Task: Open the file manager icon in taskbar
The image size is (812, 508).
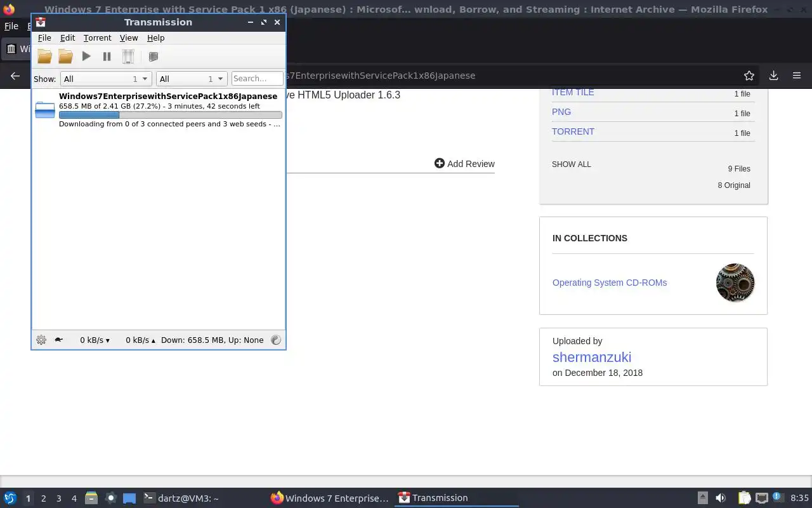Action: 91,498
